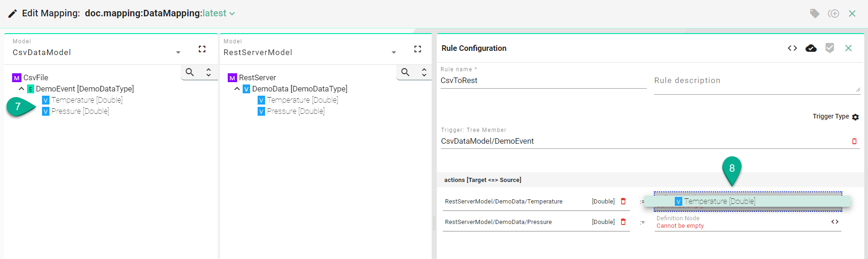Open the RestServerModel model dropdown

point(394,53)
